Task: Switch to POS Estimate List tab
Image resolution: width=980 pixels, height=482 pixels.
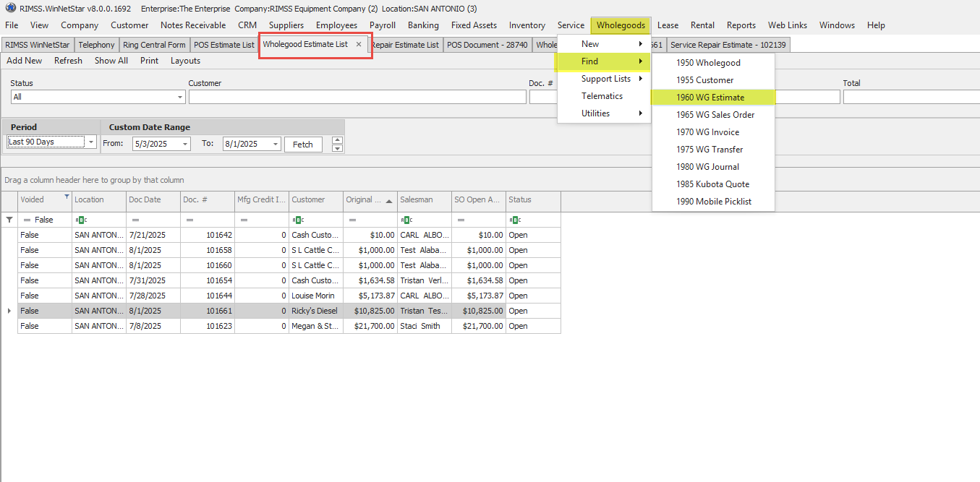Action: pyautogui.click(x=224, y=45)
